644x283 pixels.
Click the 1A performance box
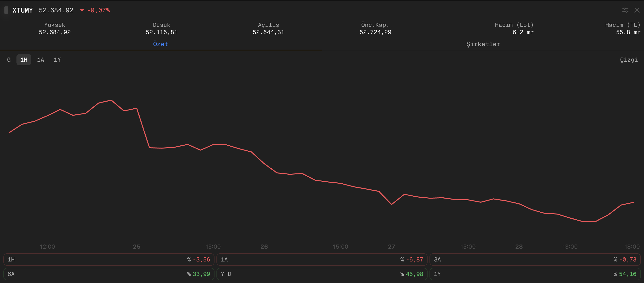(322, 260)
